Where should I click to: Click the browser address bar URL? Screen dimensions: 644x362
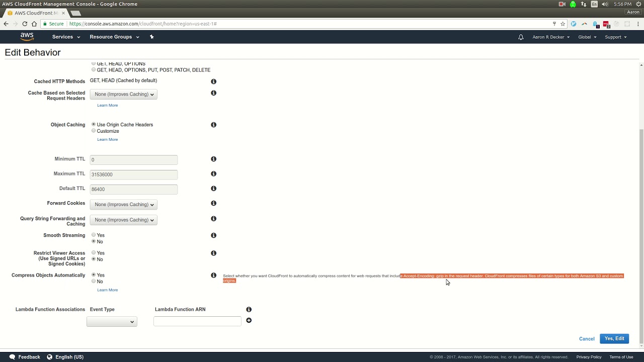(143, 24)
